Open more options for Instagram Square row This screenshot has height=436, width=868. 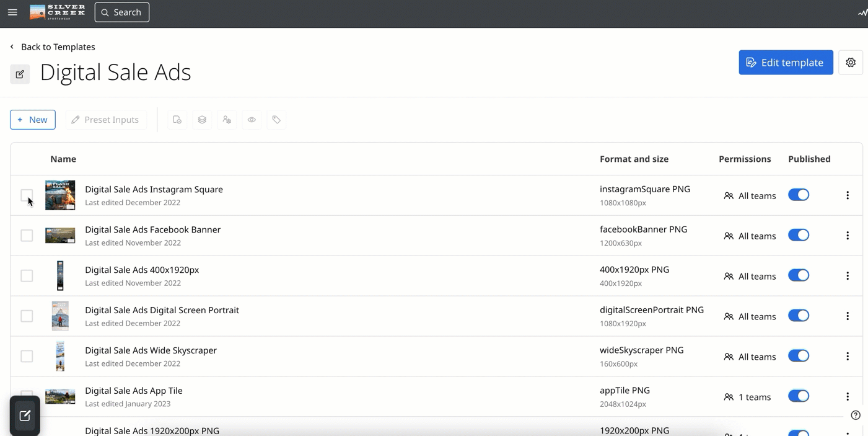click(x=848, y=195)
